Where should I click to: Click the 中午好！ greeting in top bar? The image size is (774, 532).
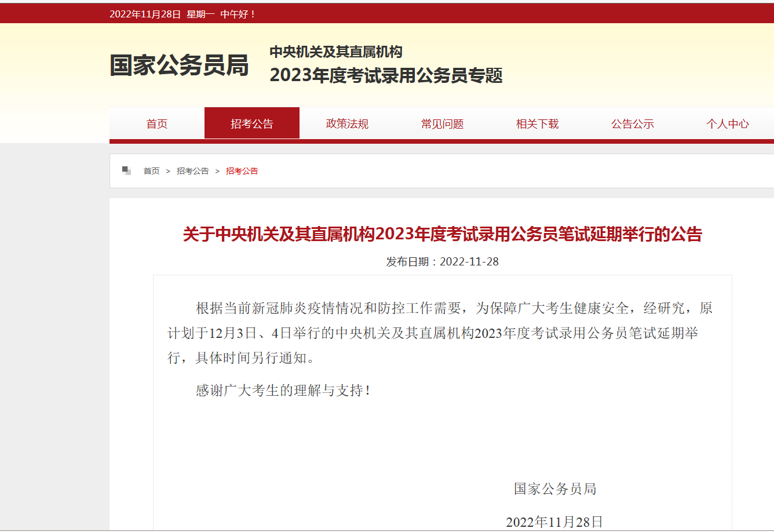pos(238,14)
